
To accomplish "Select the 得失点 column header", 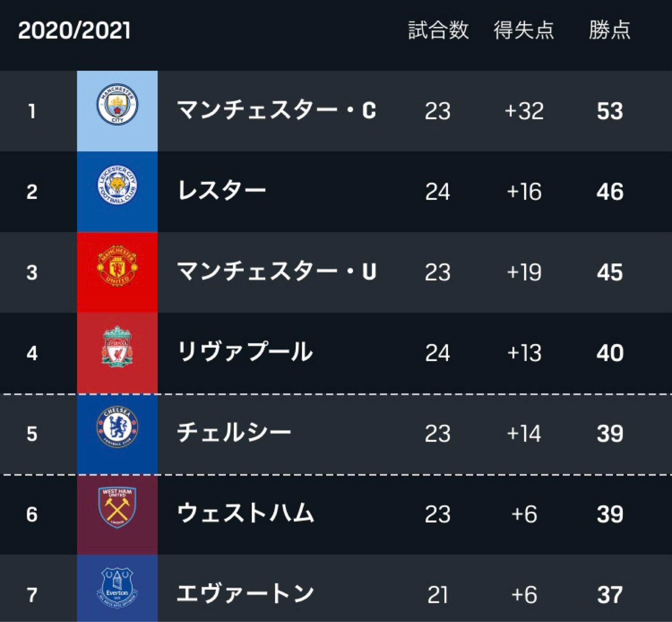I will coord(524,30).
